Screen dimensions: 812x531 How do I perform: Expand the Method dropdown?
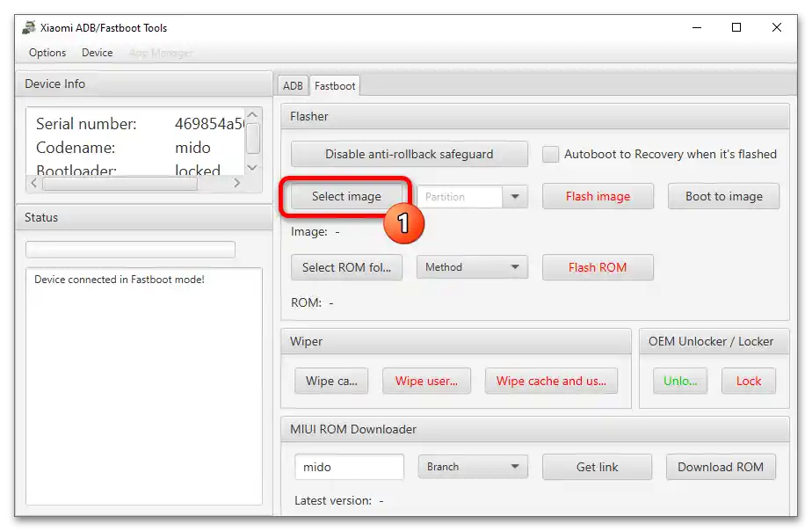click(x=472, y=267)
